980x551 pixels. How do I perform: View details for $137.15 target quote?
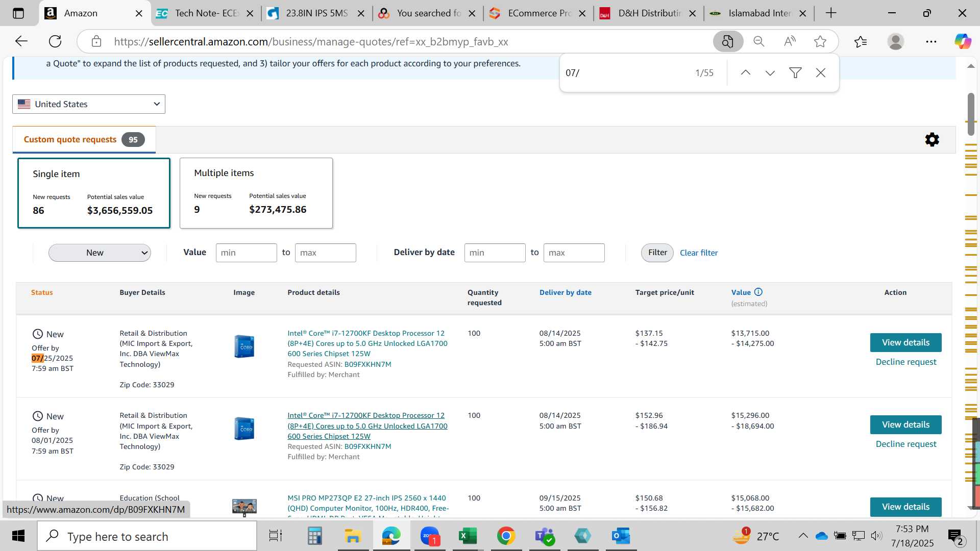905,342
